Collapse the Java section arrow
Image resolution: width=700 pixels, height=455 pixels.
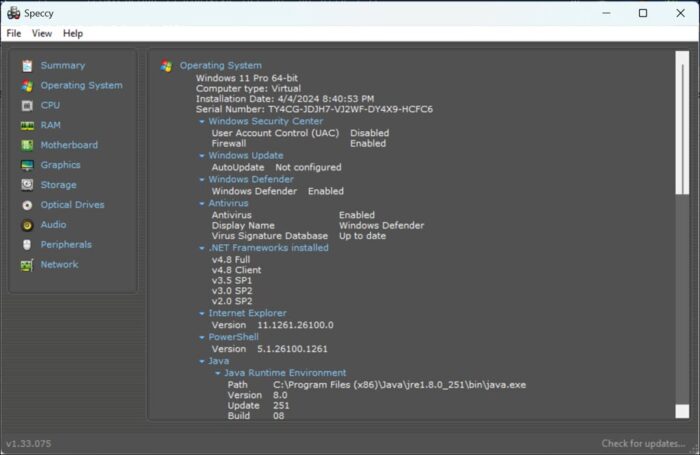[x=202, y=361]
